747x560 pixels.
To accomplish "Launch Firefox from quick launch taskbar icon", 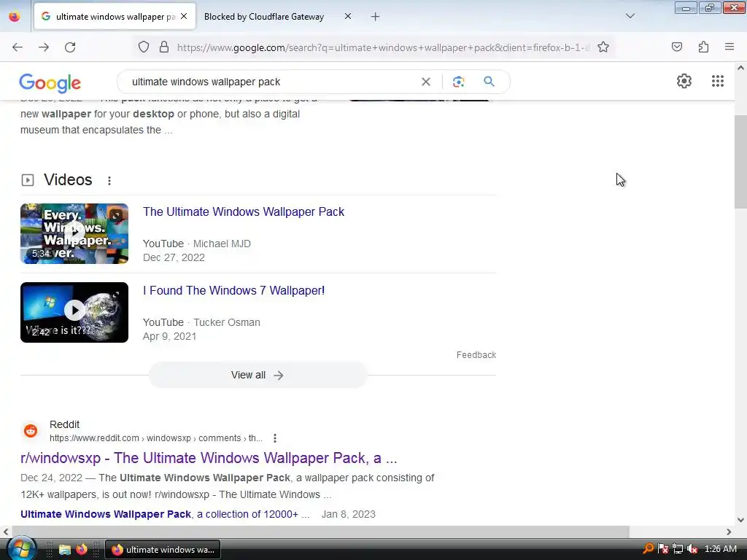I will pyautogui.click(x=82, y=550).
